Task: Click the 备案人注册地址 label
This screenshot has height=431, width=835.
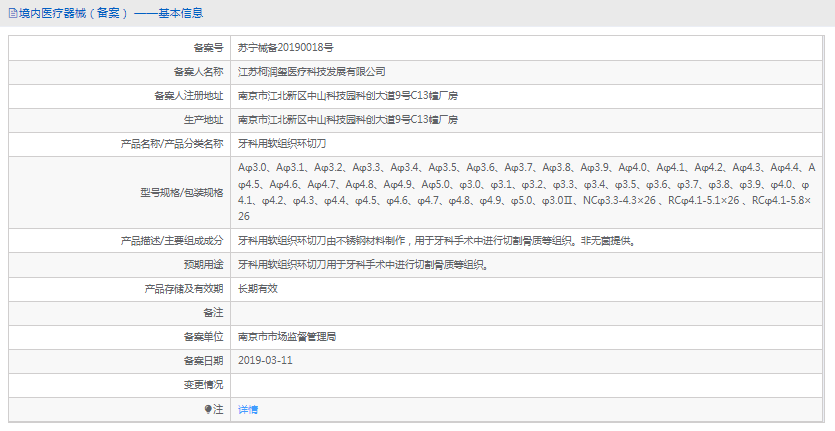Action: point(189,96)
